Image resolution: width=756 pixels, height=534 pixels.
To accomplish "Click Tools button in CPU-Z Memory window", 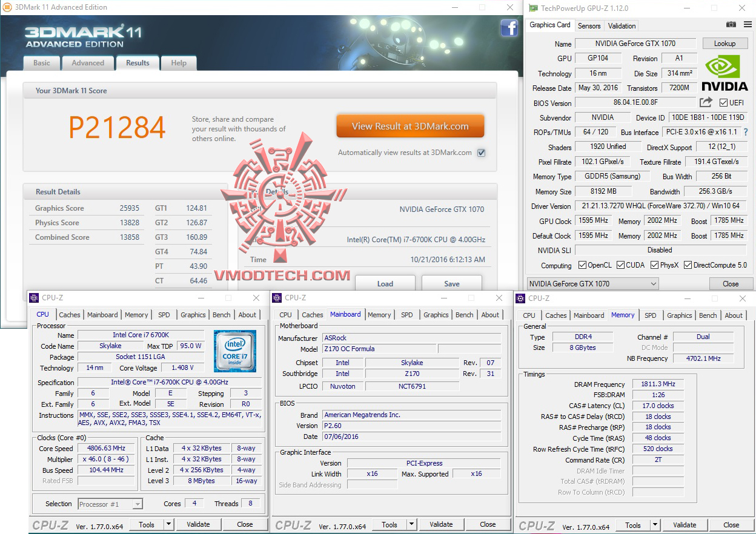I will 633,525.
